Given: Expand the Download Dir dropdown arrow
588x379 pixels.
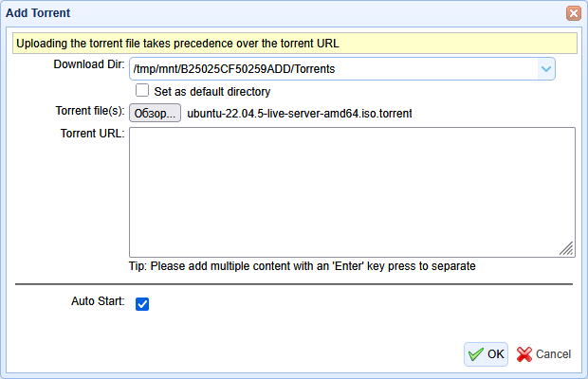Looking at the screenshot, I should coord(545,69).
